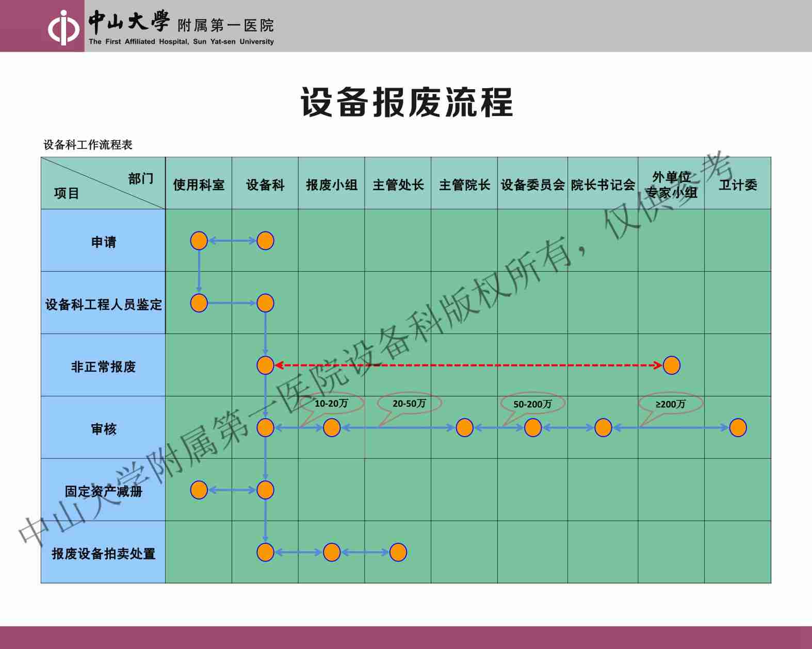Click the 10-20万 callout bubble

(332, 404)
